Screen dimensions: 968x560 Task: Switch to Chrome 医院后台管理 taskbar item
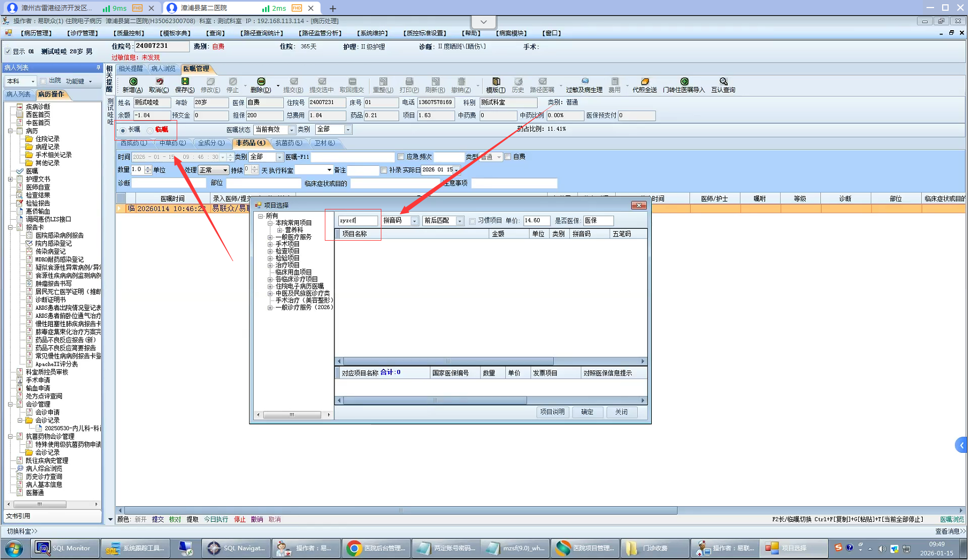coord(375,548)
